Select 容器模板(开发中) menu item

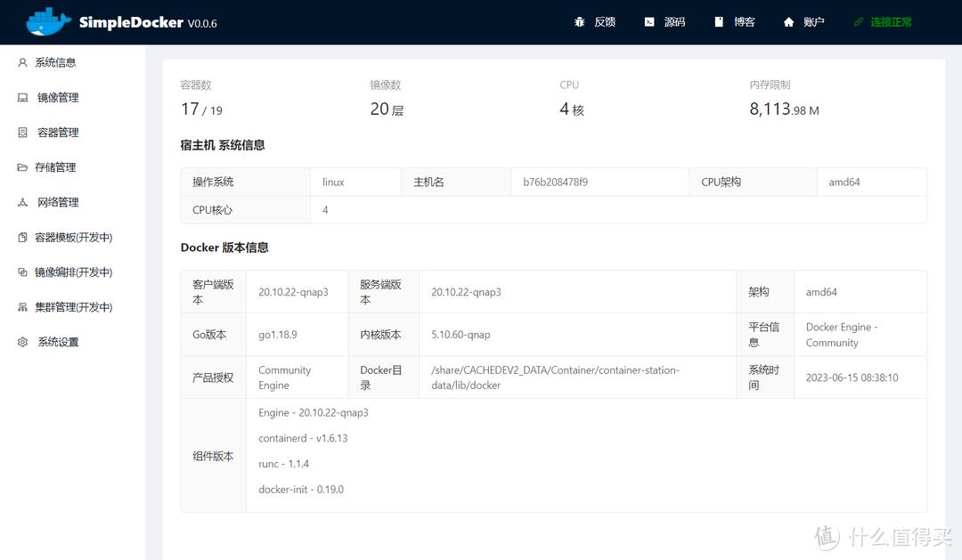72,238
